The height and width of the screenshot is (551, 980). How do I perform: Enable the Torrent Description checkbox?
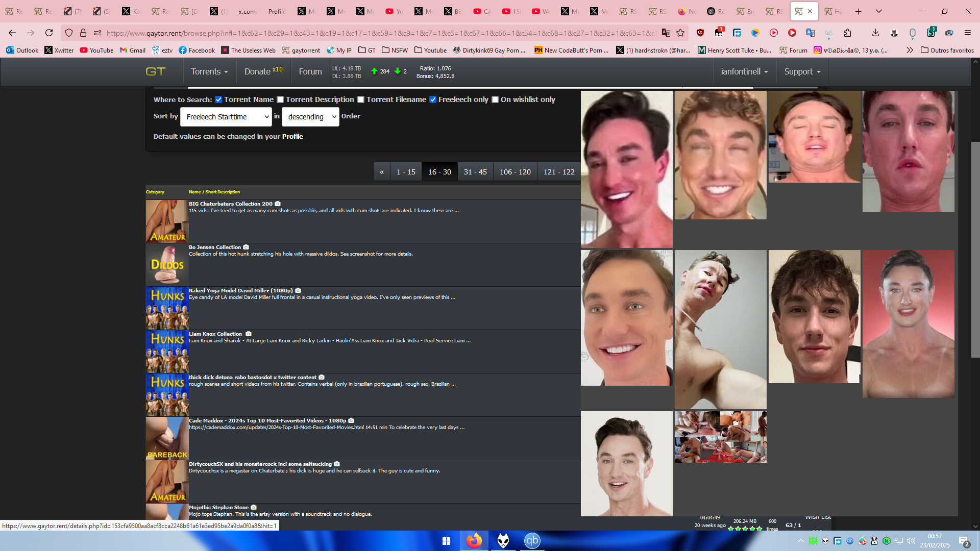pos(280,99)
